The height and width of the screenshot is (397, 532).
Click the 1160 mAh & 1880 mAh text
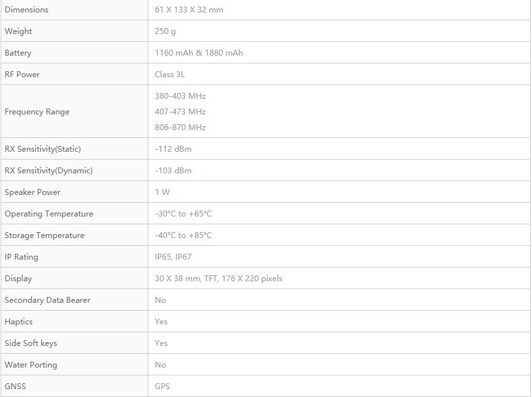pyautogui.click(x=199, y=52)
